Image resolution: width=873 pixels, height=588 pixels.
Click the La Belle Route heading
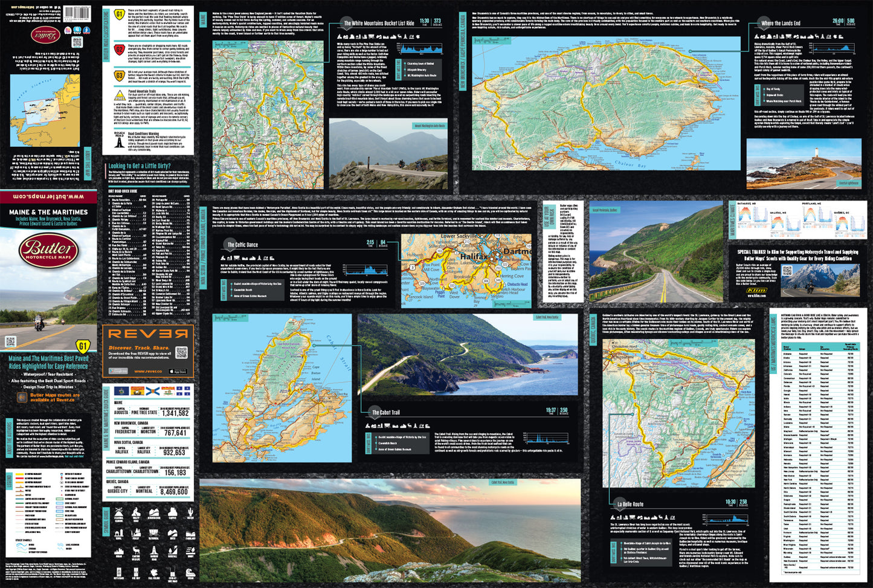(630, 503)
